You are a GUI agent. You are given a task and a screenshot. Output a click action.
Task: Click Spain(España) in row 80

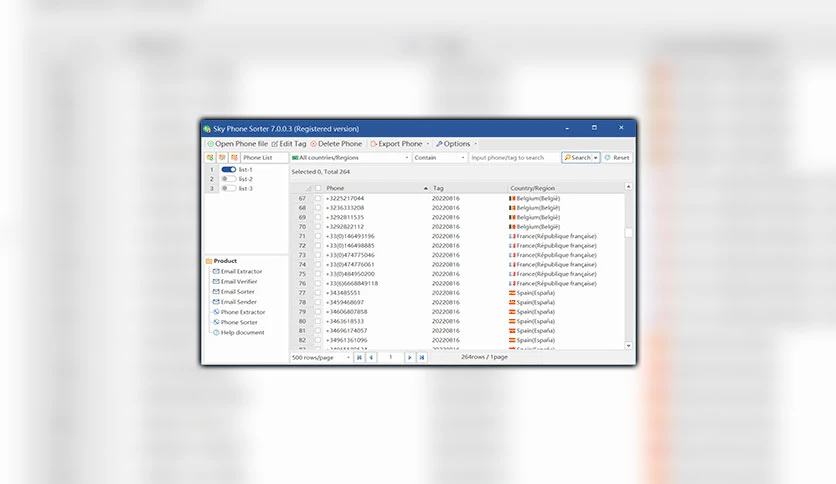pyautogui.click(x=536, y=321)
